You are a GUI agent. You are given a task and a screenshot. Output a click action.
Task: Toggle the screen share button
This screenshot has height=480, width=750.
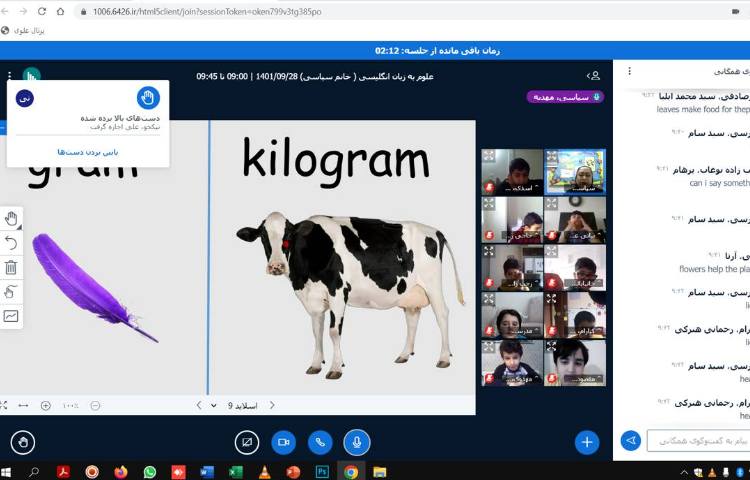pyautogui.click(x=247, y=441)
